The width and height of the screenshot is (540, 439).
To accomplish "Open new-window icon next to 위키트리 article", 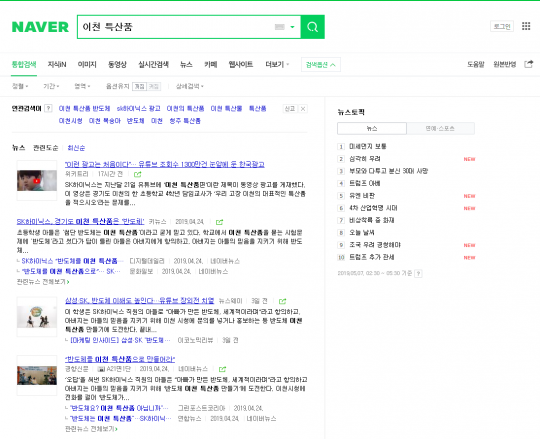I will pos(137,175).
